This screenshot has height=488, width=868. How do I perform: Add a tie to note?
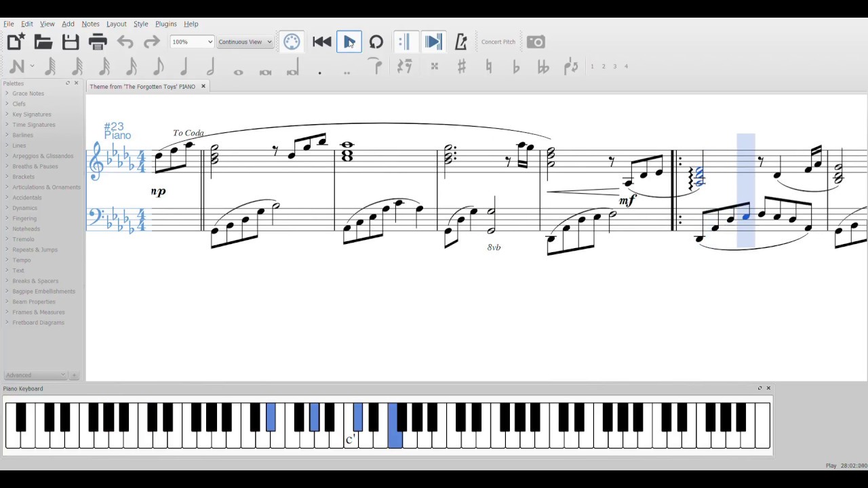point(374,66)
